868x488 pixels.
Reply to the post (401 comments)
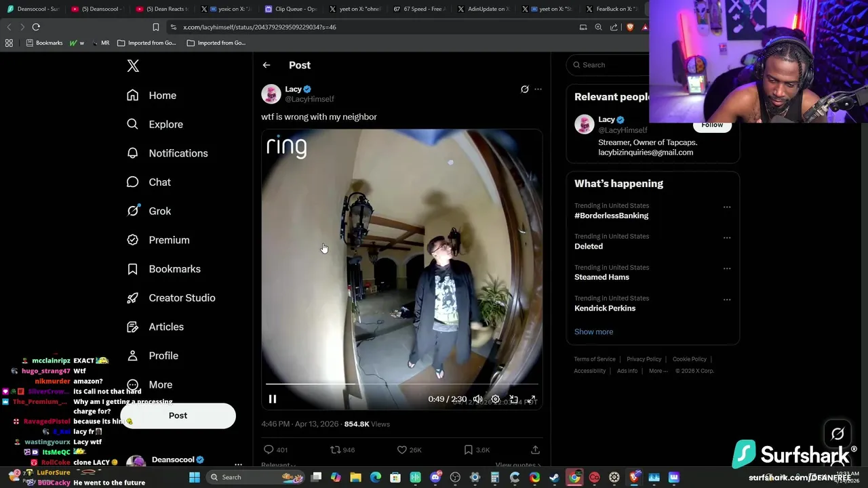coord(275,450)
